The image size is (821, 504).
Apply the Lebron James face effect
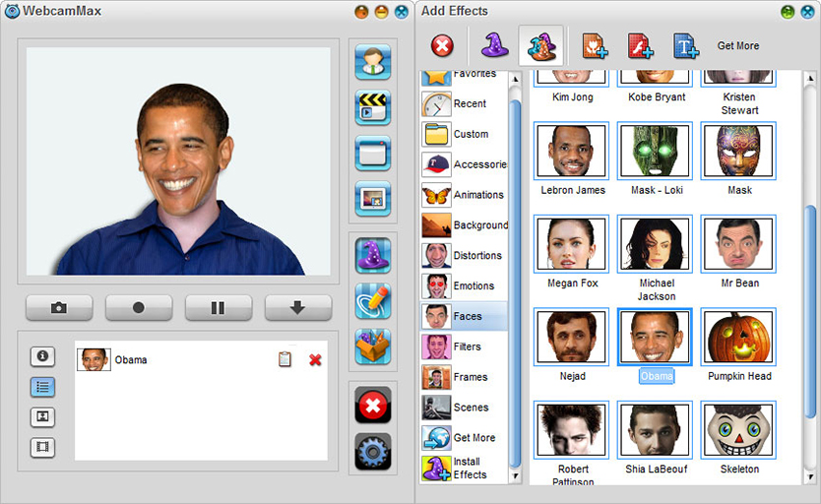[571, 151]
